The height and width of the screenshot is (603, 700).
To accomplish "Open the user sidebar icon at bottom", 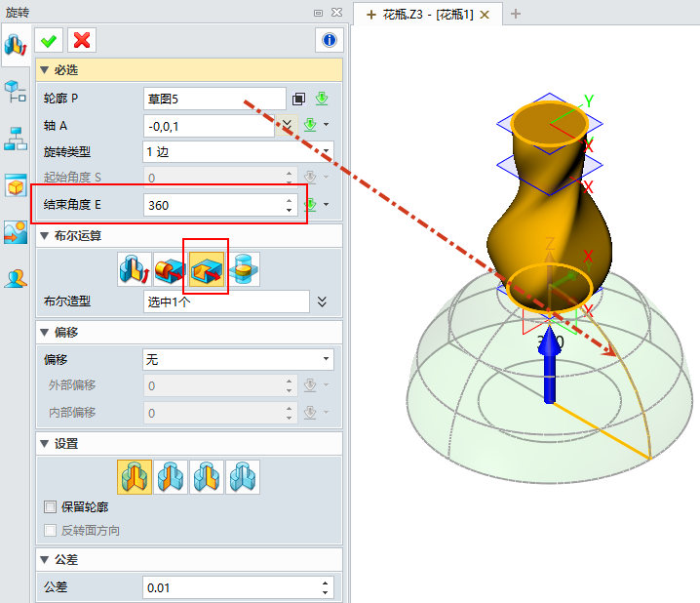I will pos(16,278).
